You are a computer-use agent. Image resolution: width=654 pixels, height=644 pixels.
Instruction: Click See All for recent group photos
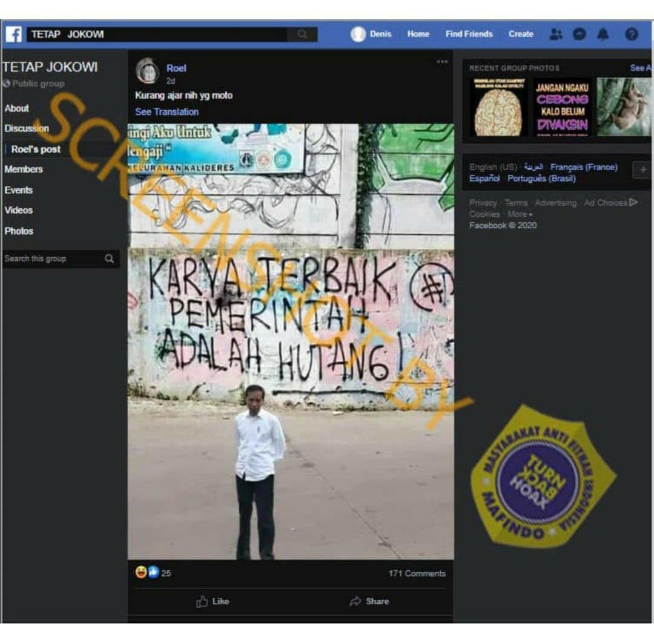click(x=640, y=68)
